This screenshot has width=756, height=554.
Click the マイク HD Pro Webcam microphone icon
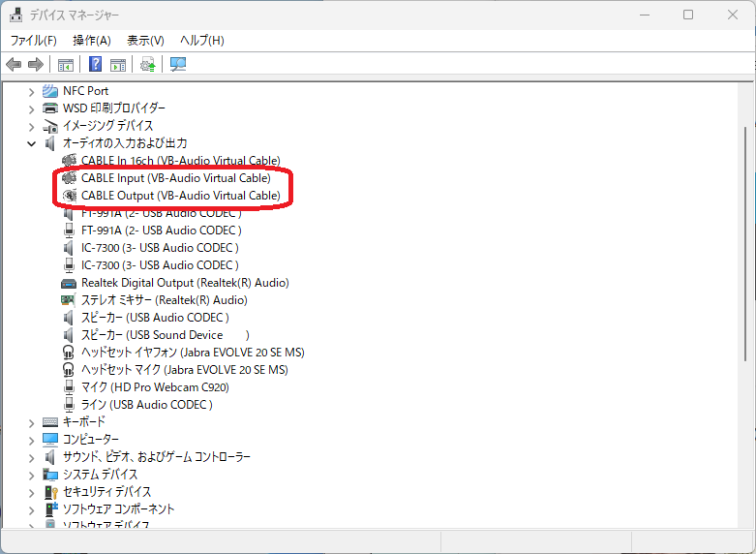click(70, 387)
